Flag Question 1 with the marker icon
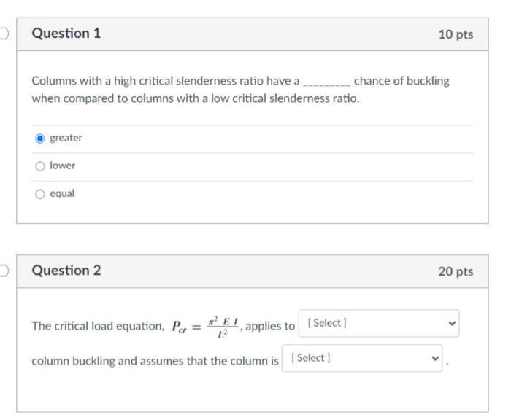Image resolution: width=511 pixels, height=420 pixels. click(x=4, y=34)
